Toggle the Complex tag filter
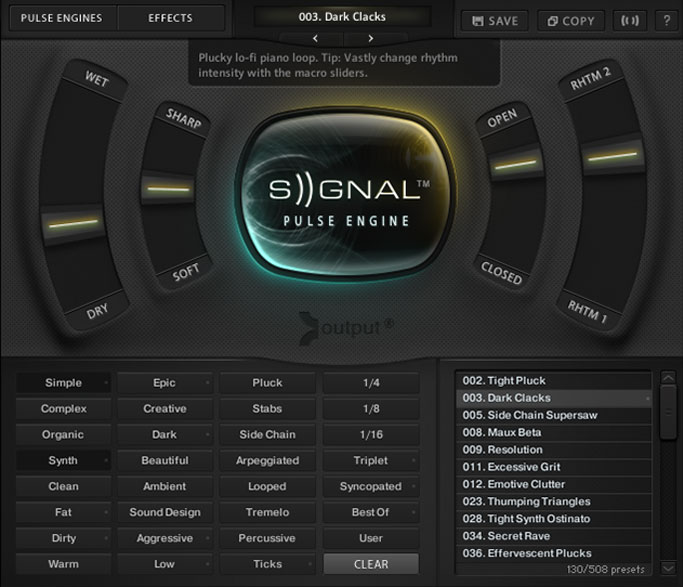 [64, 408]
